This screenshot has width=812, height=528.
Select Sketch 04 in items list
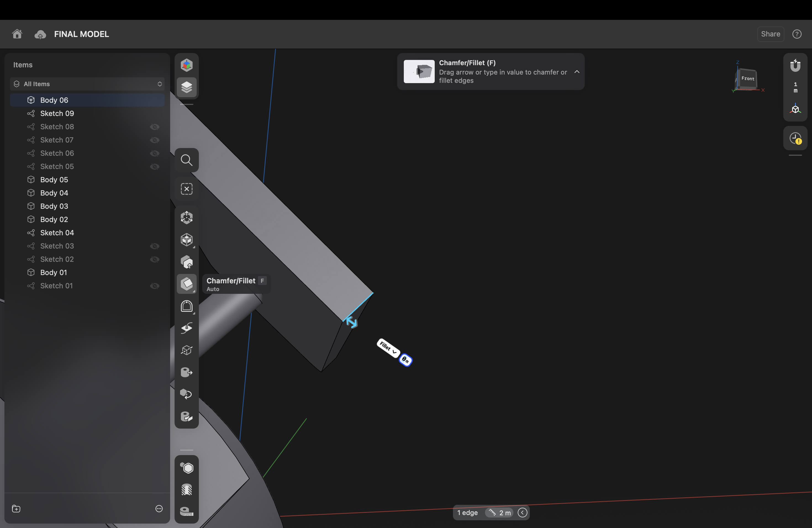(57, 233)
